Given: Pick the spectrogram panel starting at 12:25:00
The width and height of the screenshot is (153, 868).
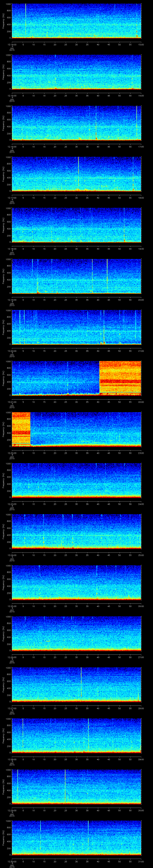Looking at the screenshot, I should pos(76,582).
